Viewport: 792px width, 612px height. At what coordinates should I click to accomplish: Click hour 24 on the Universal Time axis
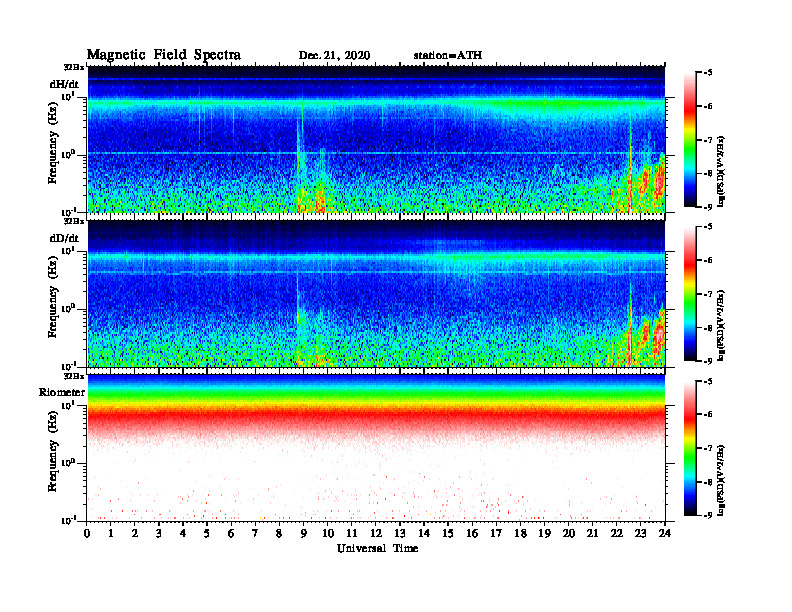click(665, 533)
